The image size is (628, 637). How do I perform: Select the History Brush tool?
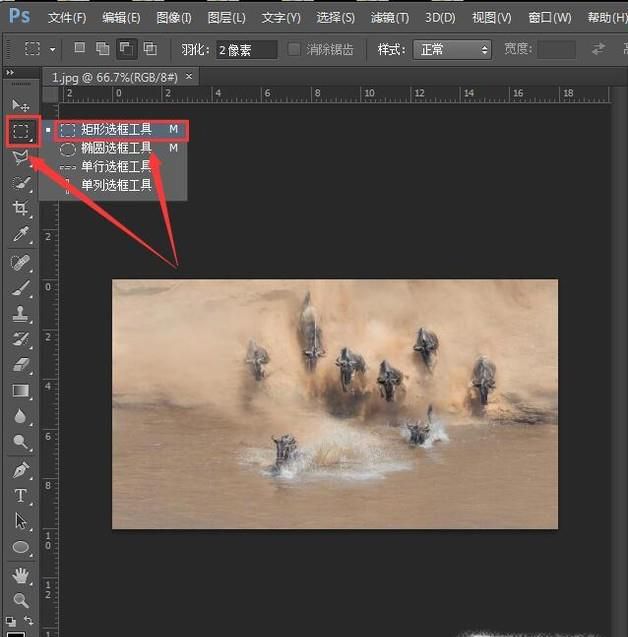pos(20,339)
